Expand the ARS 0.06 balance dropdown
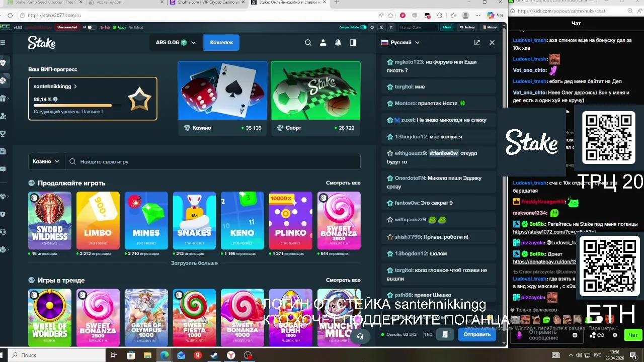The height and width of the screenshot is (362, 644). tap(176, 43)
